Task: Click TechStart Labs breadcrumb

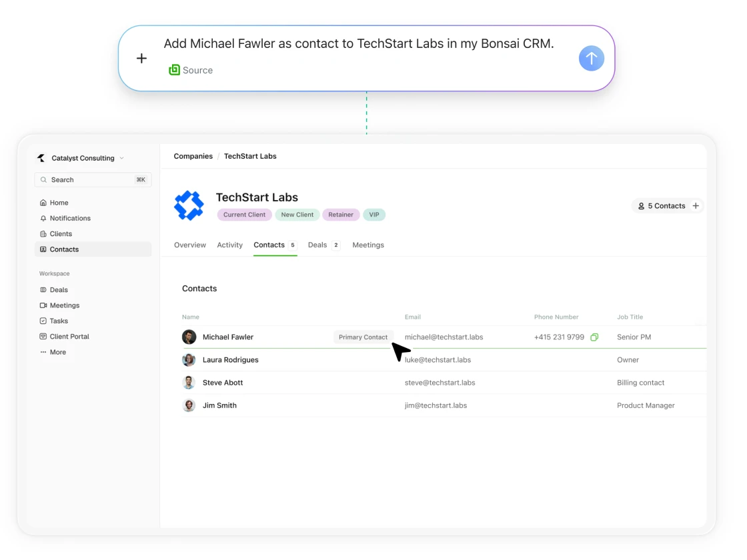Action: tap(250, 156)
